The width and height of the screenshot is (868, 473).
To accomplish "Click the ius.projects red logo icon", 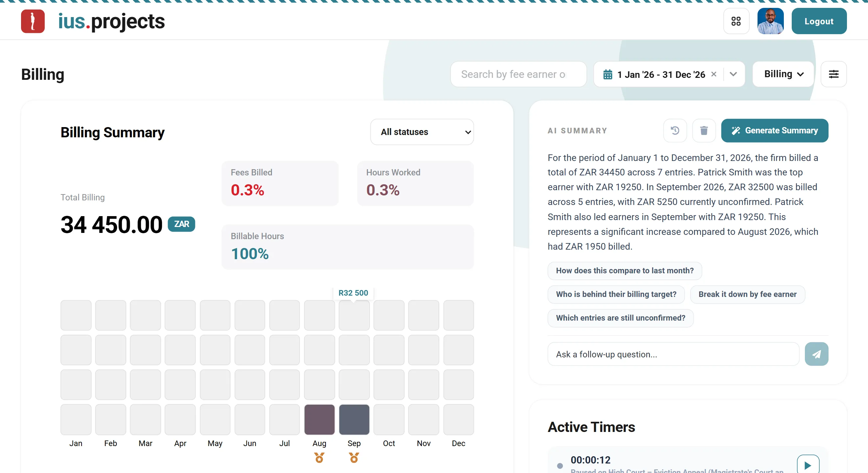I will coord(33,21).
